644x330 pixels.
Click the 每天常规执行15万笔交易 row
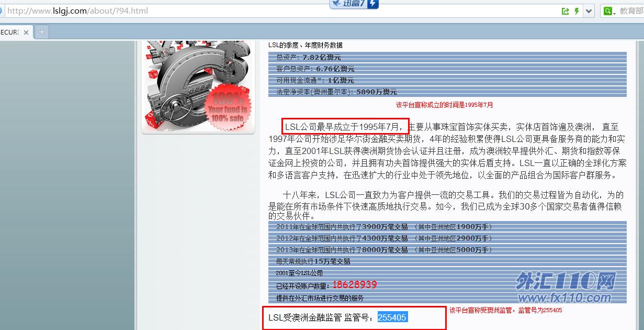[x=313, y=261]
